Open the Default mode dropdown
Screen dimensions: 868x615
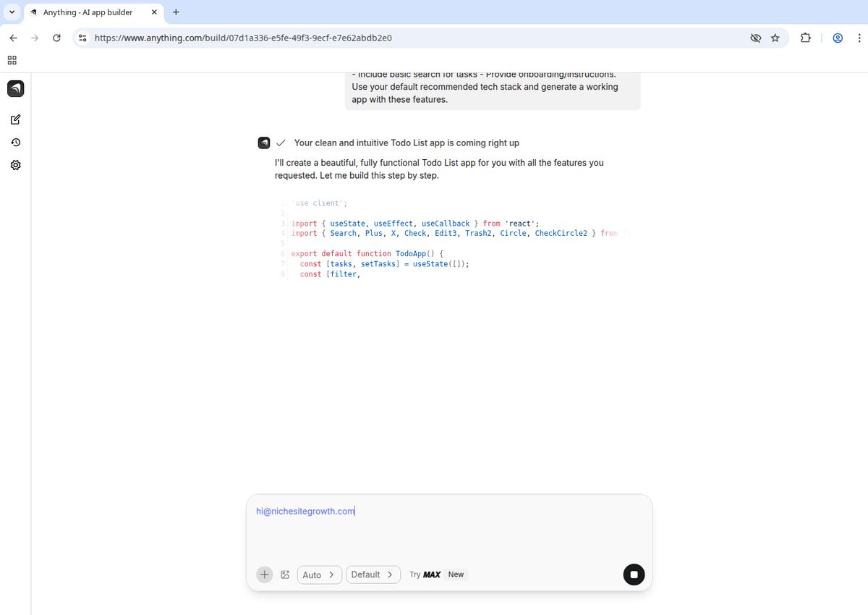point(373,574)
